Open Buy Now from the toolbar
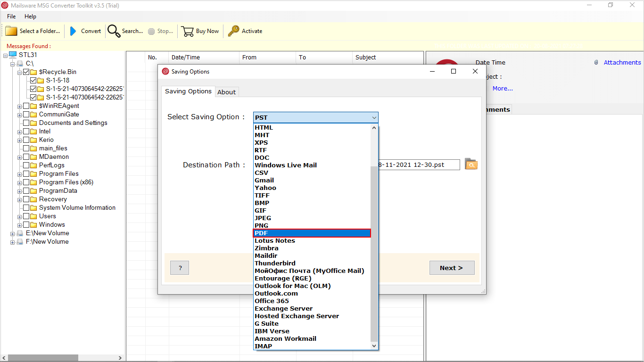The width and height of the screenshot is (644, 362). pos(187,31)
